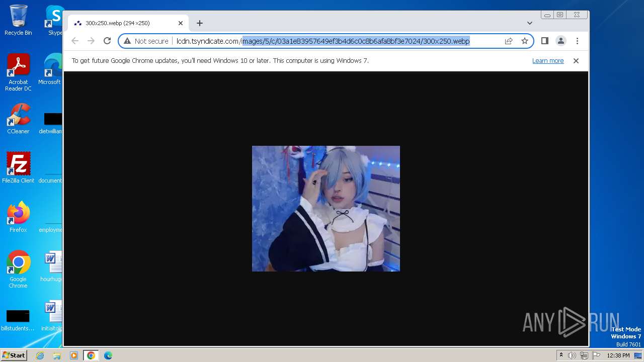Reload the page in Chrome
The image size is (644, 362).
tap(107, 41)
